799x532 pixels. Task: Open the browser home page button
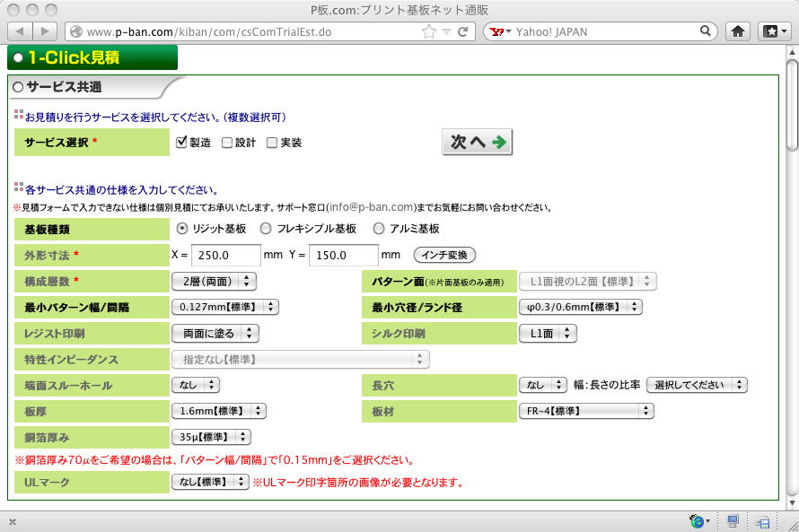(738, 31)
